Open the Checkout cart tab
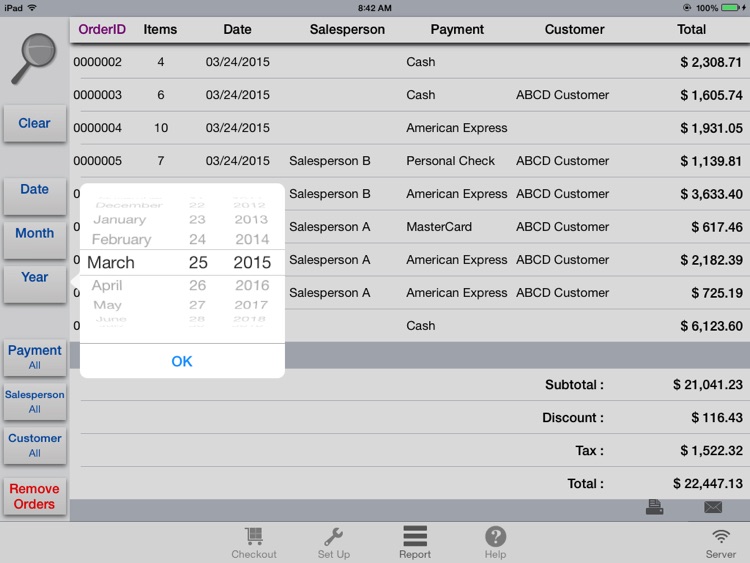The width and height of the screenshot is (750, 563). coord(254,543)
